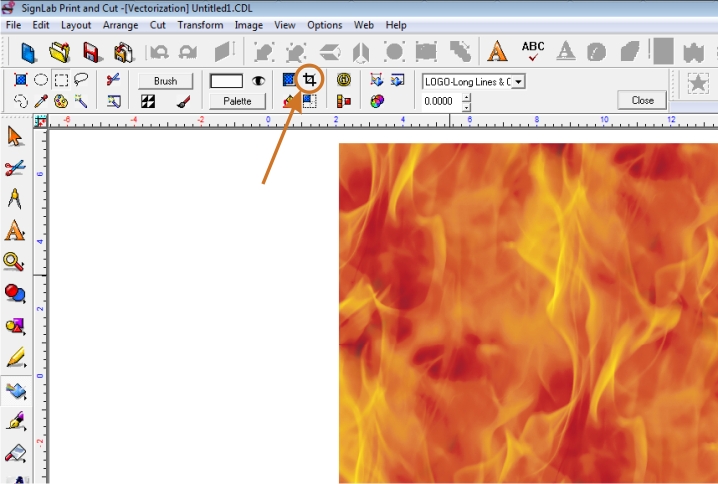Click the orange letter A text toolbar icon

[497, 51]
